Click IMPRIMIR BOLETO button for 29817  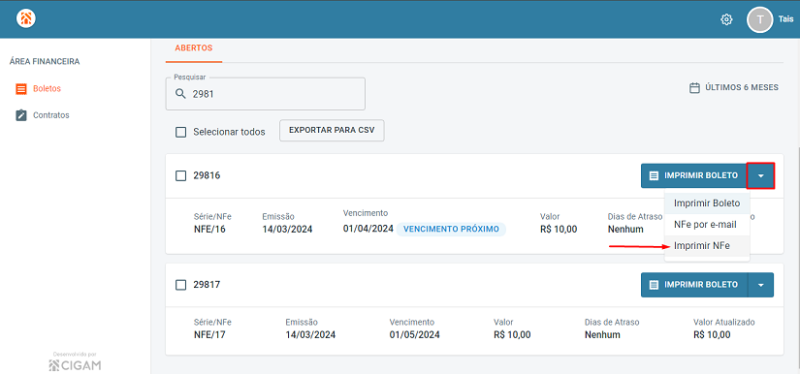(x=694, y=285)
